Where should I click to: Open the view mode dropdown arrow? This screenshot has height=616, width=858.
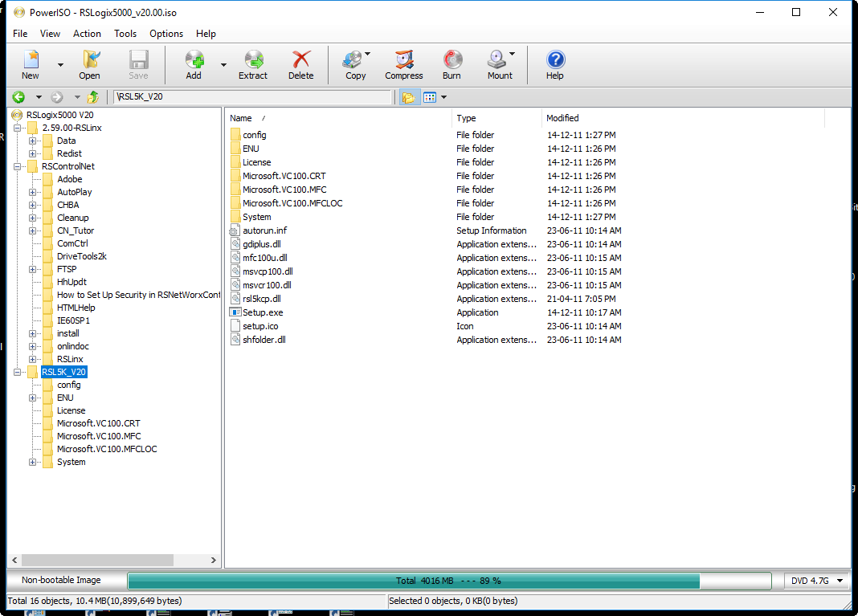[x=443, y=97]
